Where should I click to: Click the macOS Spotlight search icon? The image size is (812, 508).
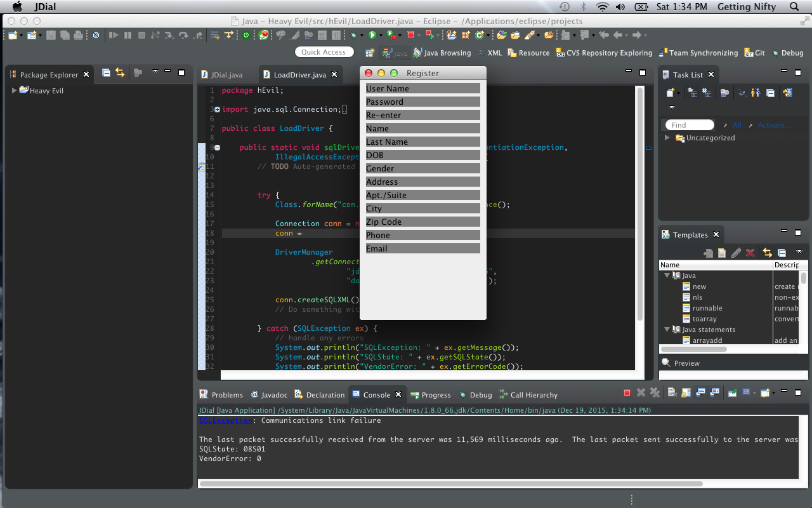pyautogui.click(x=794, y=7)
